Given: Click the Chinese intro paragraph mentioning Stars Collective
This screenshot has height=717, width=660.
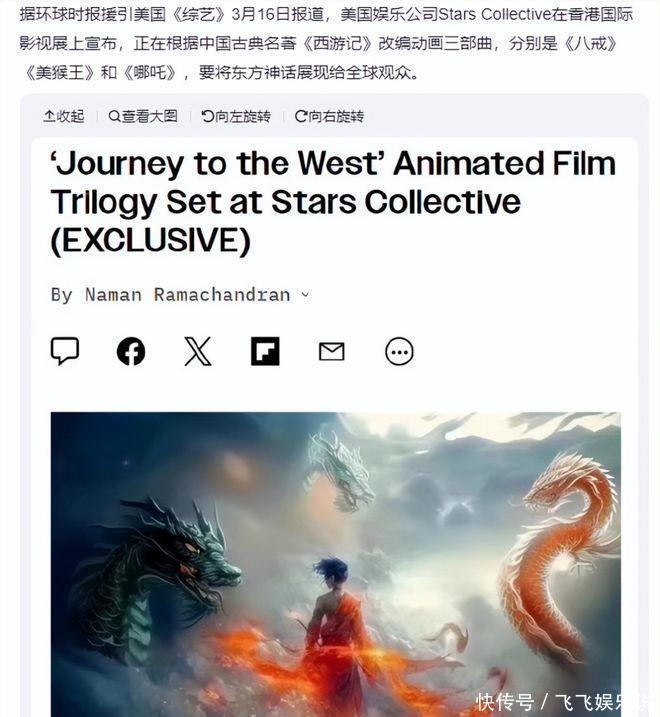Looking at the screenshot, I should (x=327, y=43).
